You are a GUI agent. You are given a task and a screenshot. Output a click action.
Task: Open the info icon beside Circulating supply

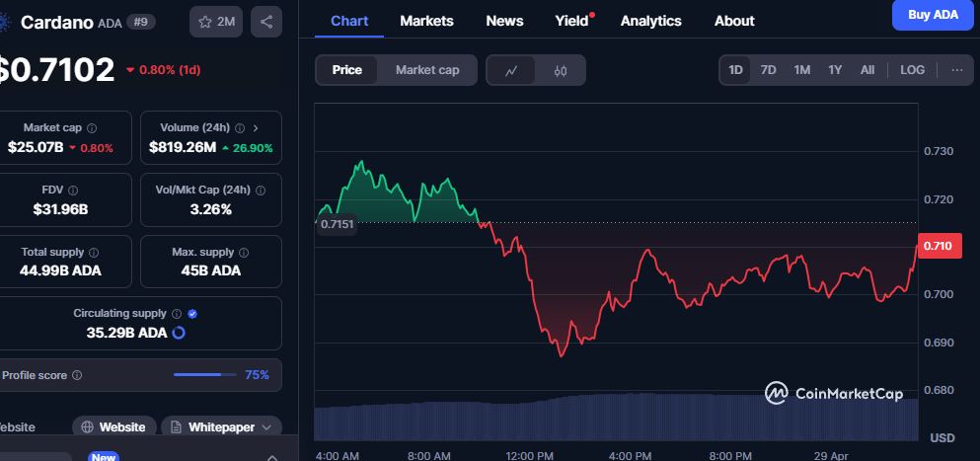[x=177, y=313]
